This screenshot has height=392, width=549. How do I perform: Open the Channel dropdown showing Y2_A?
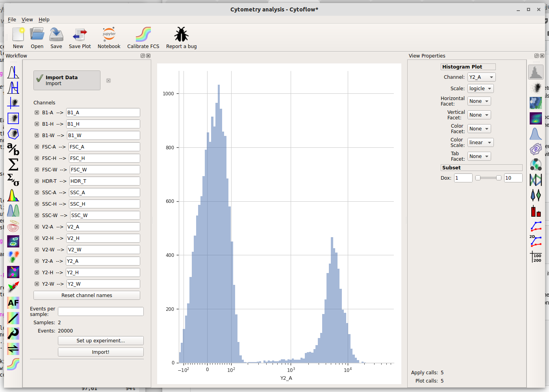[481, 77]
